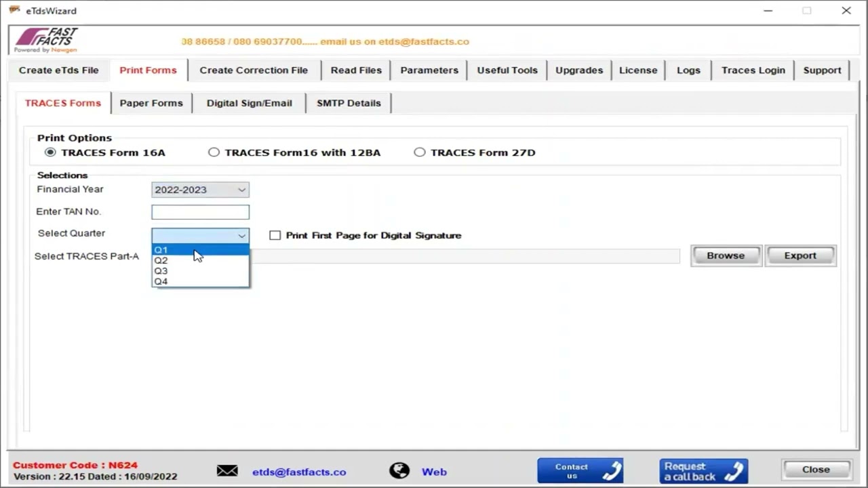The width and height of the screenshot is (868, 488).
Task: Select TRACES Form 16A radio option
Action: (50, 152)
